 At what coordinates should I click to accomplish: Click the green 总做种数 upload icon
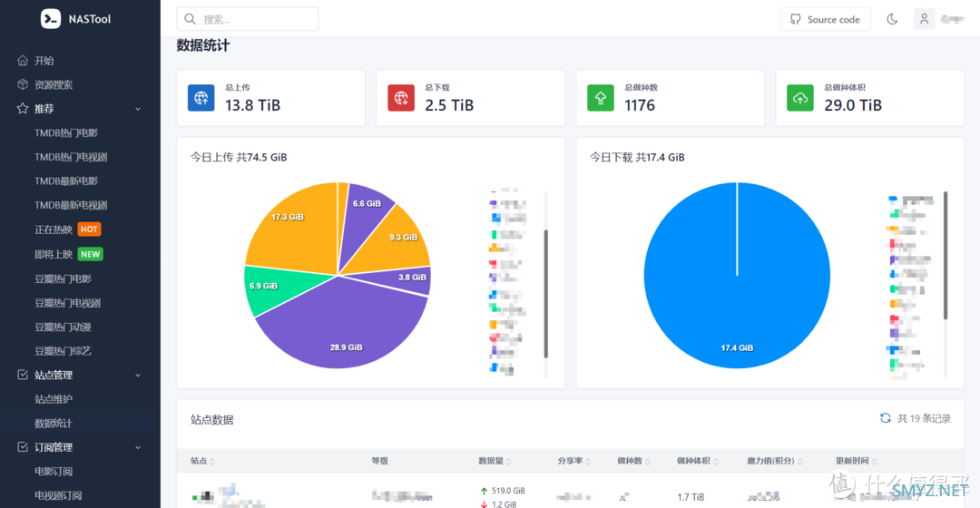point(601,98)
